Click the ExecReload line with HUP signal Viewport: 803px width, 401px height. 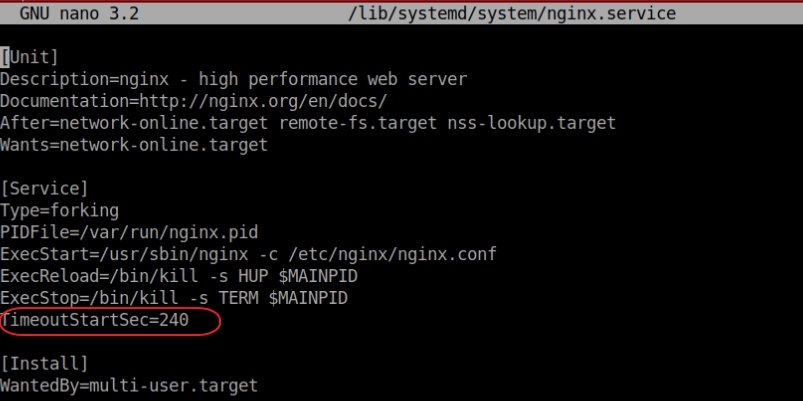click(x=179, y=277)
